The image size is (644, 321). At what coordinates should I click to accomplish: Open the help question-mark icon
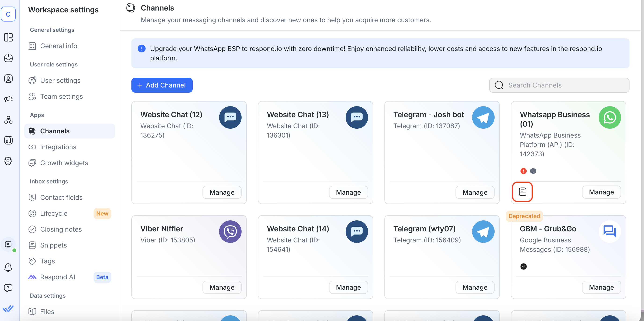8,288
